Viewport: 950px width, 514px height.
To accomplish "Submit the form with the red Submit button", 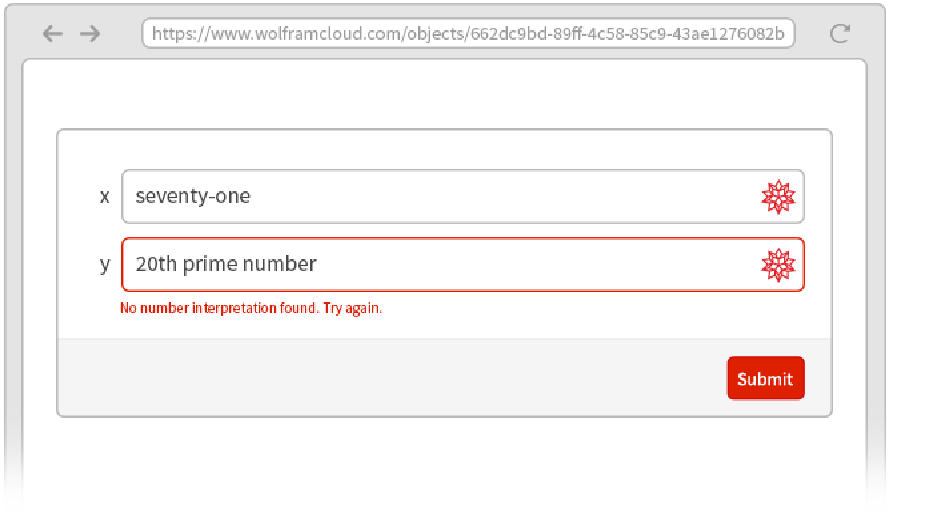I will pos(766,378).
